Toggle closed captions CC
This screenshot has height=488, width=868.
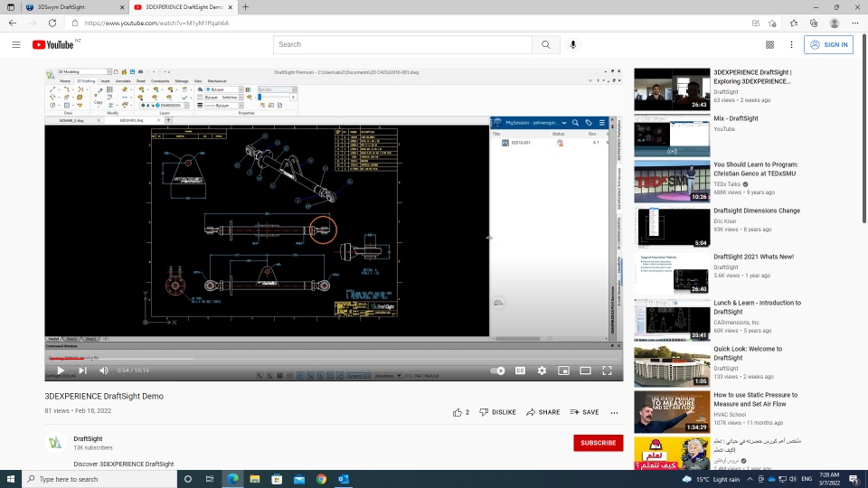(521, 371)
